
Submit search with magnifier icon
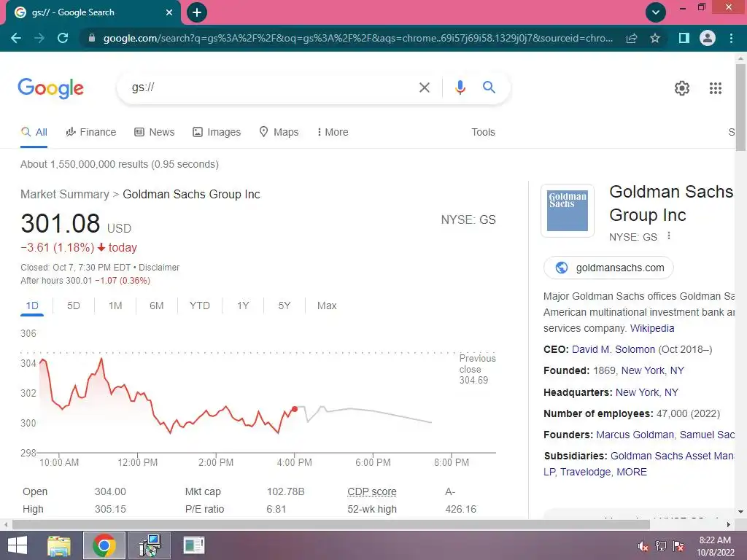click(x=489, y=87)
